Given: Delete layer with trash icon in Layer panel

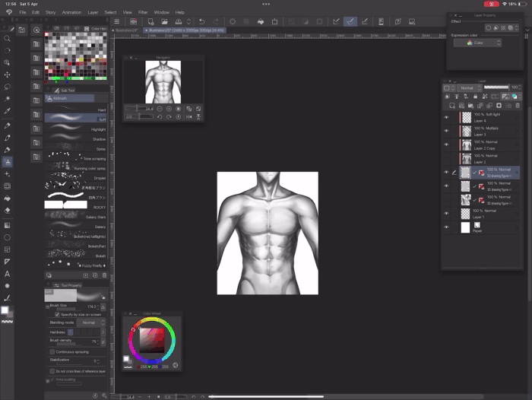Looking at the screenshot, I should click(x=519, y=106).
